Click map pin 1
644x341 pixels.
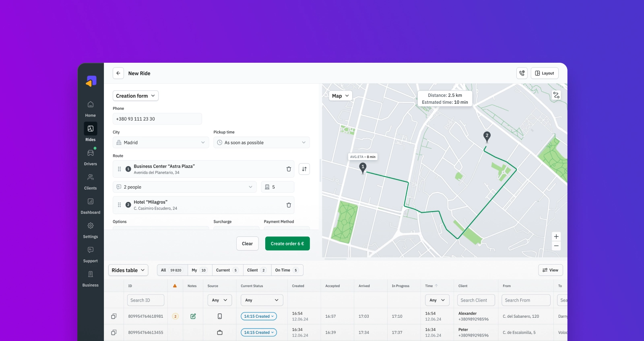363,168
